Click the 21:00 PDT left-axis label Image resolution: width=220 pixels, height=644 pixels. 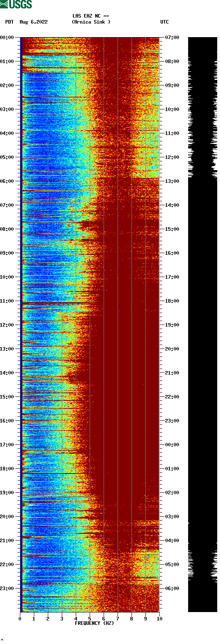click(x=7, y=541)
